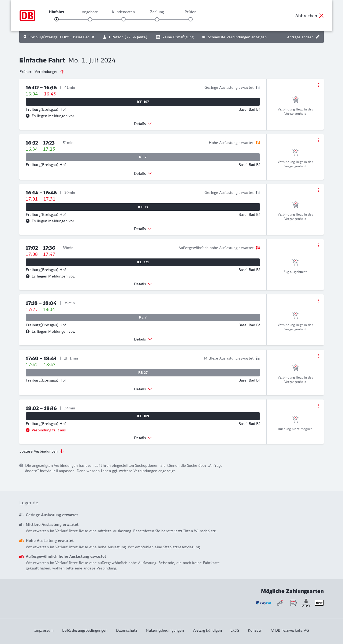Open three-dot menu for ICE 371 connection
This screenshot has width=343, height=644.
pos(319,245)
